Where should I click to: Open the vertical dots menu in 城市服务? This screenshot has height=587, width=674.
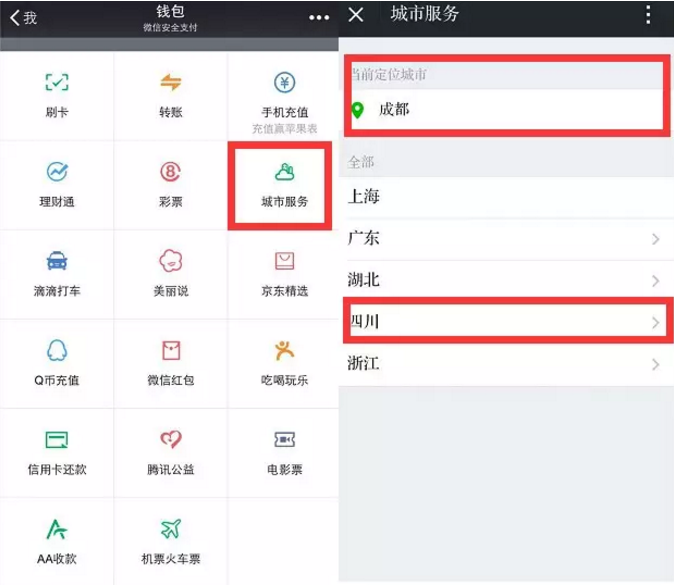click(x=648, y=15)
